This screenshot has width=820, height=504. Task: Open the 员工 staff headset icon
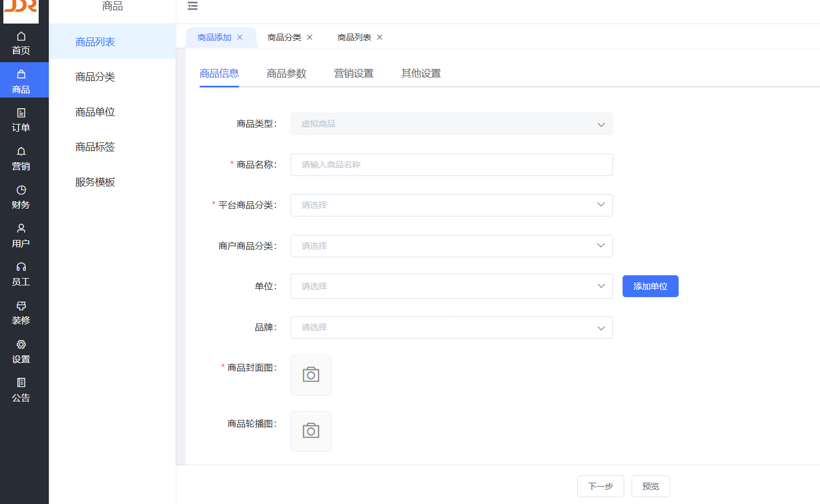click(x=21, y=267)
